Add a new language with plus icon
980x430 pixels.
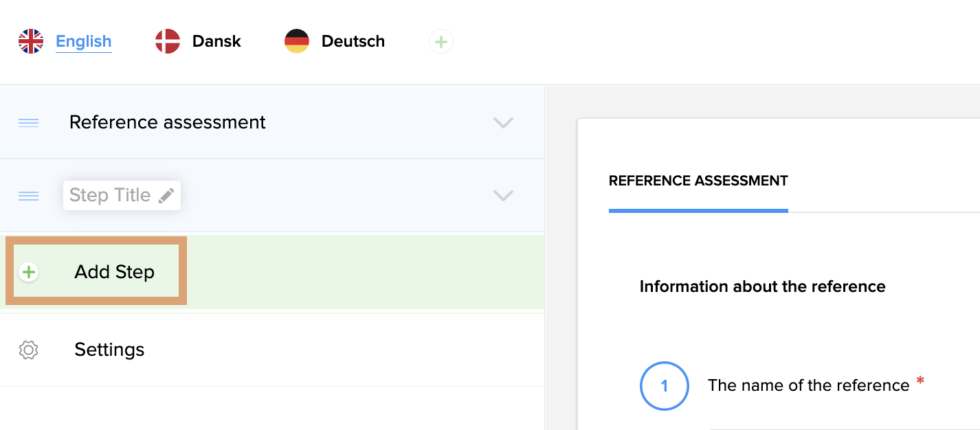(441, 42)
